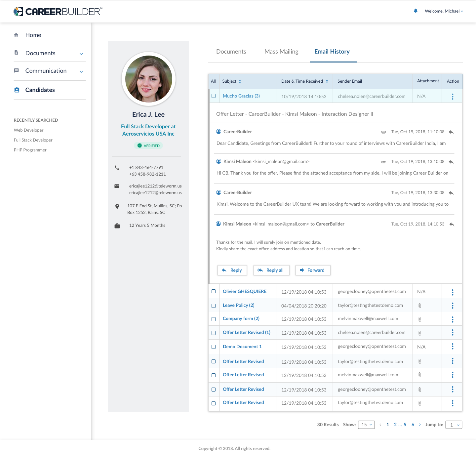The height and width of the screenshot is (455, 476).
Task: Click the All column header
Action: coord(213,81)
